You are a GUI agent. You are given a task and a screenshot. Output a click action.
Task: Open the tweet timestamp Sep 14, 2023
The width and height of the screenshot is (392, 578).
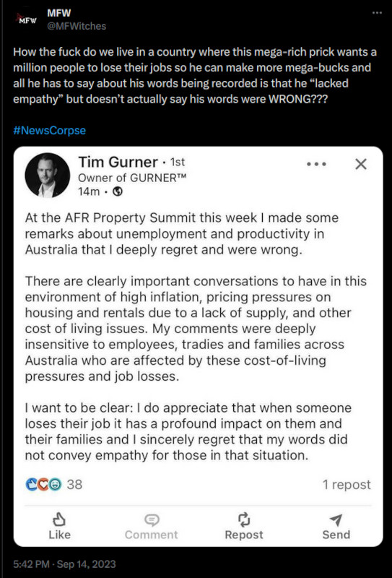pos(64,564)
